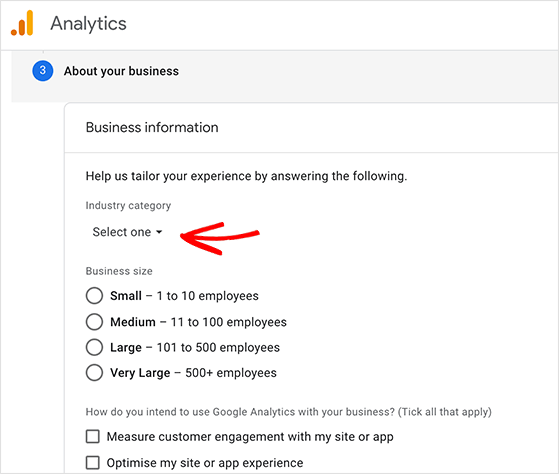
Task: Click the Industry category label
Action: [x=128, y=206]
